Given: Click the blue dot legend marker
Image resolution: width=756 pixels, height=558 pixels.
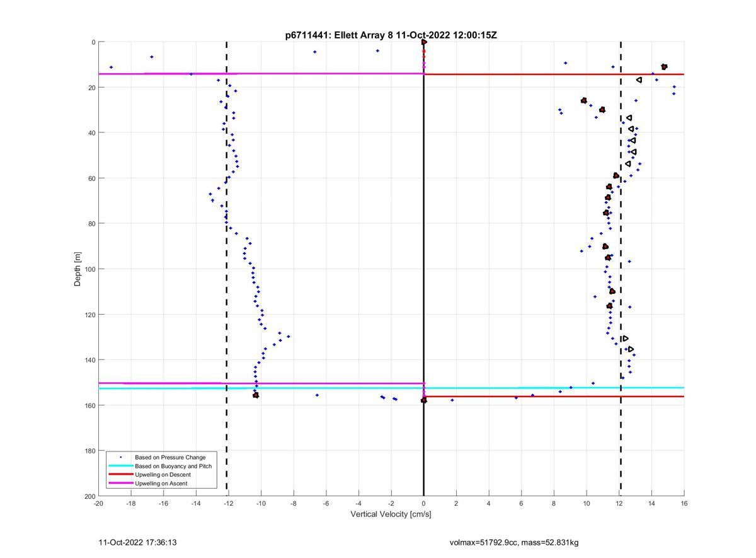Looking at the screenshot, I should (121, 457).
